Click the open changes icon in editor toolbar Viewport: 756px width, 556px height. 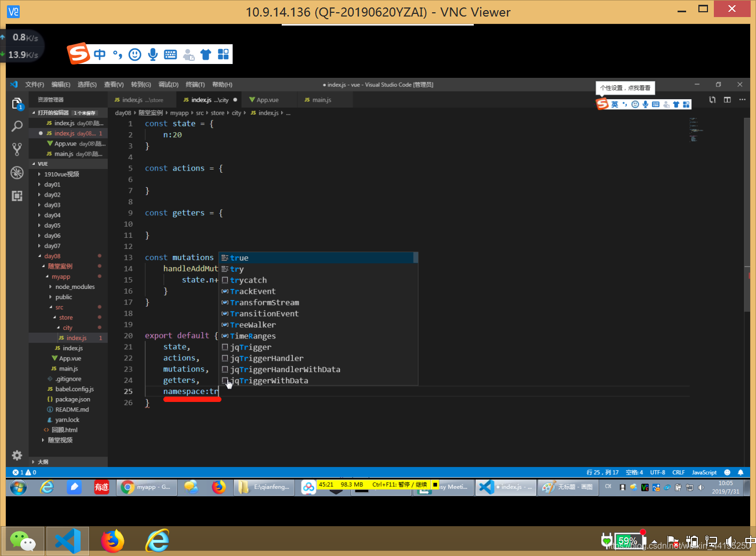pos(712,100)
